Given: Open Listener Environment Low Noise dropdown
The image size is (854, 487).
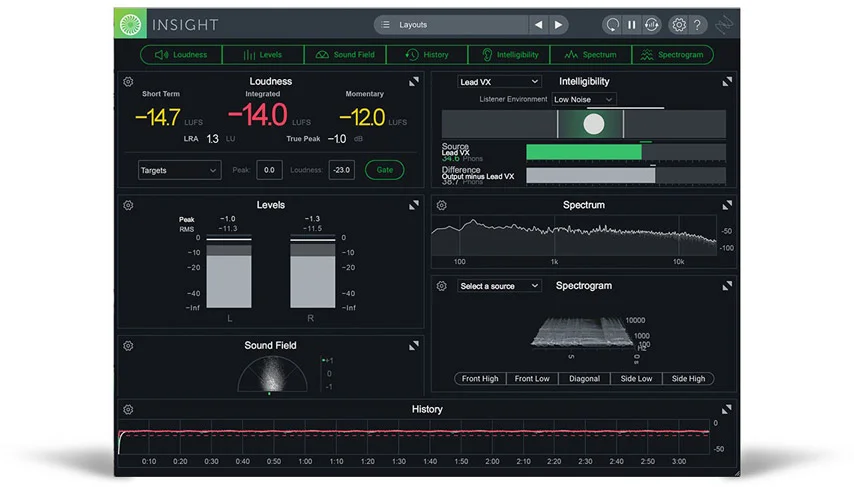Looking at the screenshot, I should click(x=584, y=100).
